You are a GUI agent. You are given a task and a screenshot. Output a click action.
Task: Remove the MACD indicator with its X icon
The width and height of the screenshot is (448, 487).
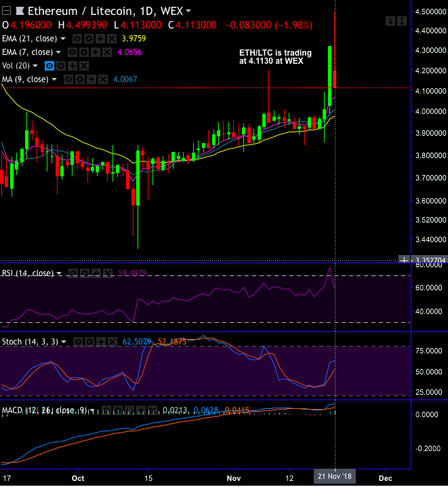[152, 410]
